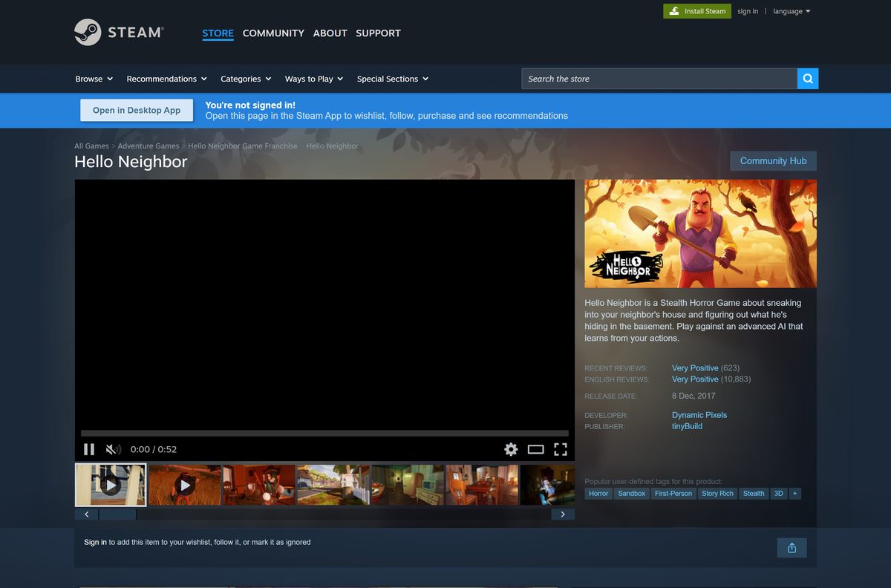Go to the STORE tab
Viewport: 891px width, 588px height.
pyautogui.click(x=218, y=33)
